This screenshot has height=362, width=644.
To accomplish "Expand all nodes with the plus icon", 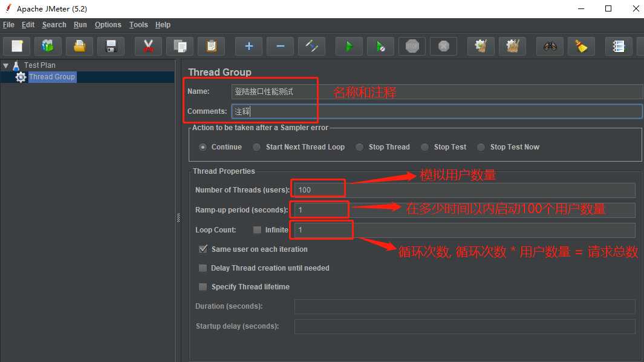I will [x=249, y=46].
